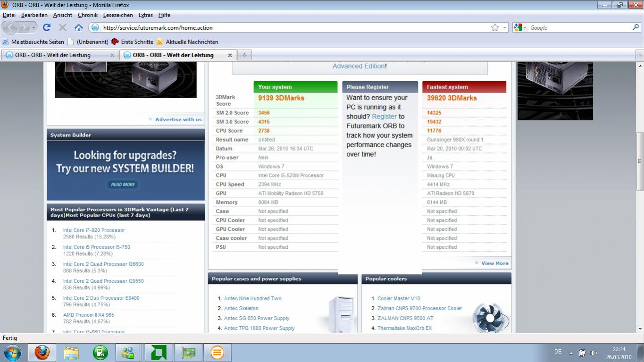Viewport: 644px width, 362px height.
Task: Click the orange round taskbar icon
Action: click(217, 353)
